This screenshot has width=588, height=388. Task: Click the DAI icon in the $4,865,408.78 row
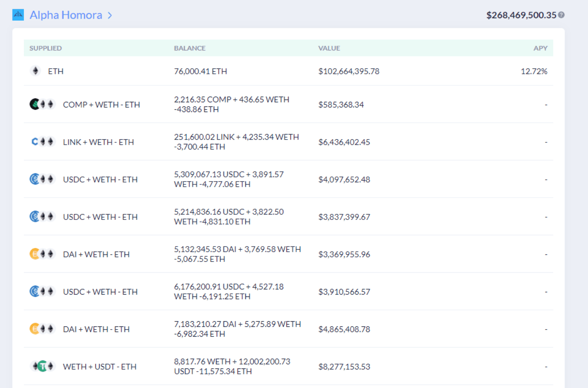[35, 329]
